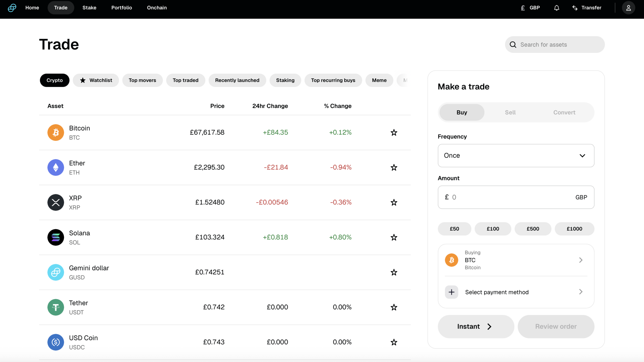
Task: Open the Frequency dropdown showing Once
Action: point(515,155)
